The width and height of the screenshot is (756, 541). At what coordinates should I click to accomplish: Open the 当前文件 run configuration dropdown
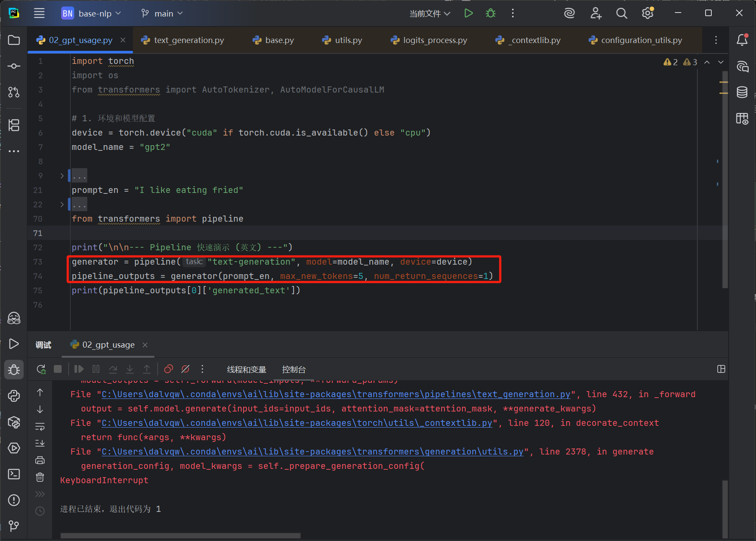(x=430, y=13)
